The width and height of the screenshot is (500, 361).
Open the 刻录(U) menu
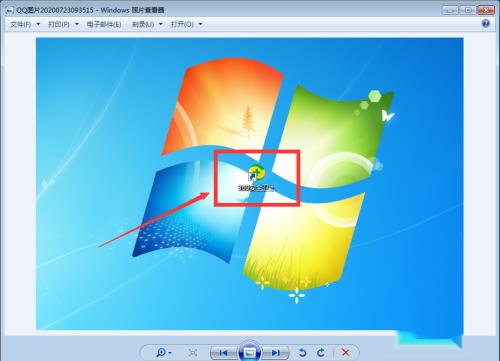click(143, 24)
